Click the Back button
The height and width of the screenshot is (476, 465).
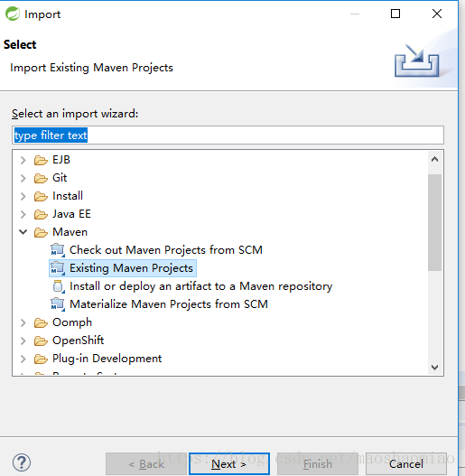(146, 464)
